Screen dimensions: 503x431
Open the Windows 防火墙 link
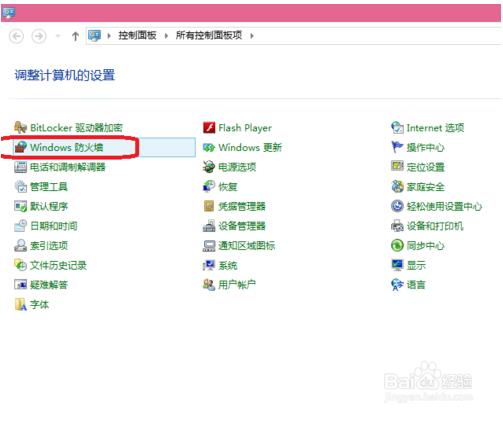(67, 147)
